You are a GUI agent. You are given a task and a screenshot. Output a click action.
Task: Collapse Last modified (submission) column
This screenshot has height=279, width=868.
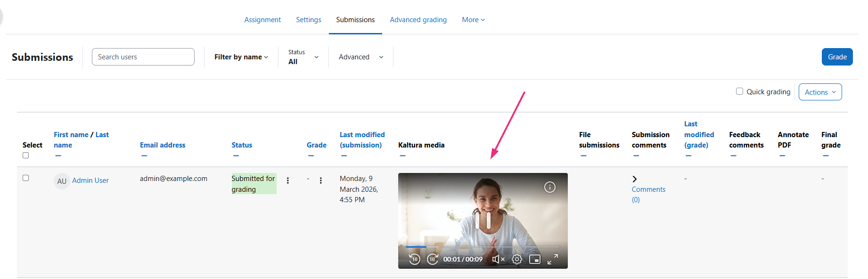tap(344, 156)
